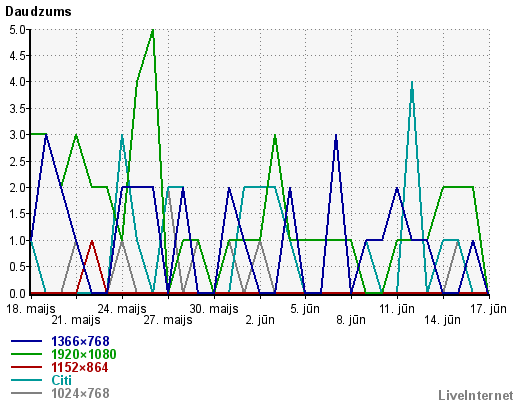The width and height of the screenshot is (520, 405).
Task: Click the 2. jūn axis label
Action: coord(260,320)
